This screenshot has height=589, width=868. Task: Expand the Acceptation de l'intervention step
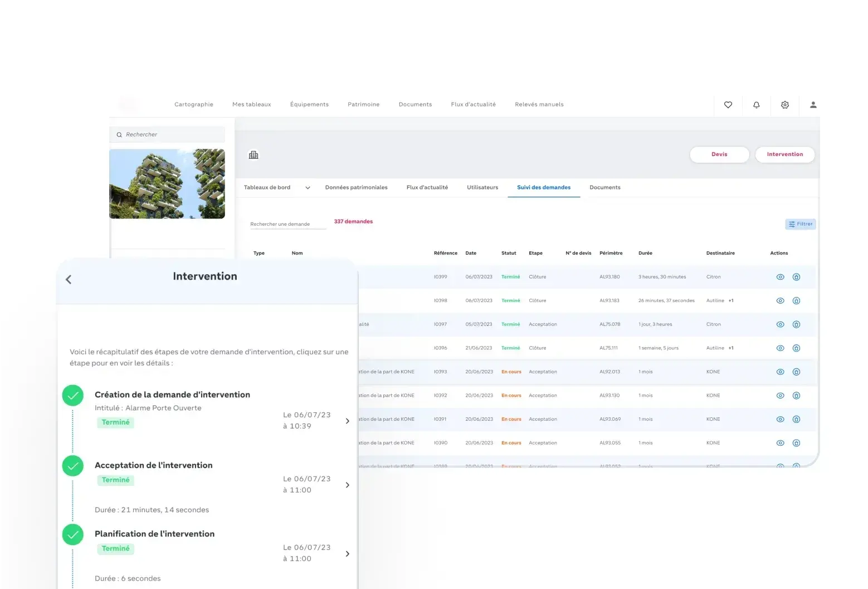347,485
